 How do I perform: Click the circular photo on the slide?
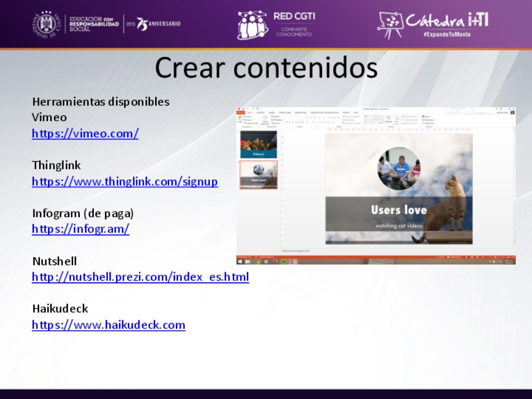pyautogui.click(x=399, y=169)
